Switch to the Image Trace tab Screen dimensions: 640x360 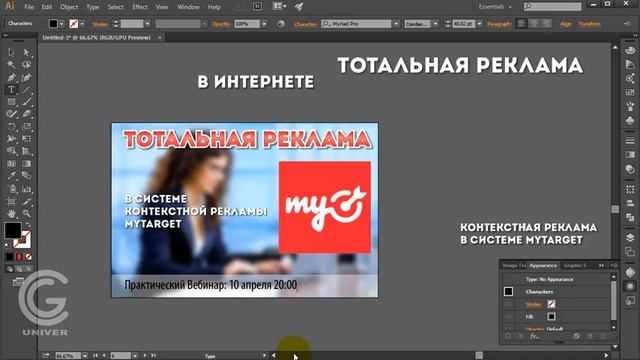513,265
